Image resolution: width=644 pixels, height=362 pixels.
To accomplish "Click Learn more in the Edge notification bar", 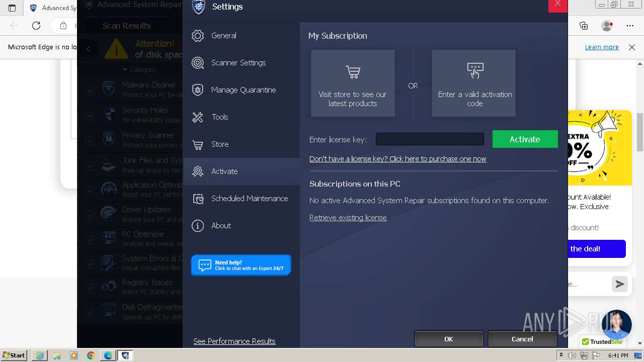I will (602, 47).
